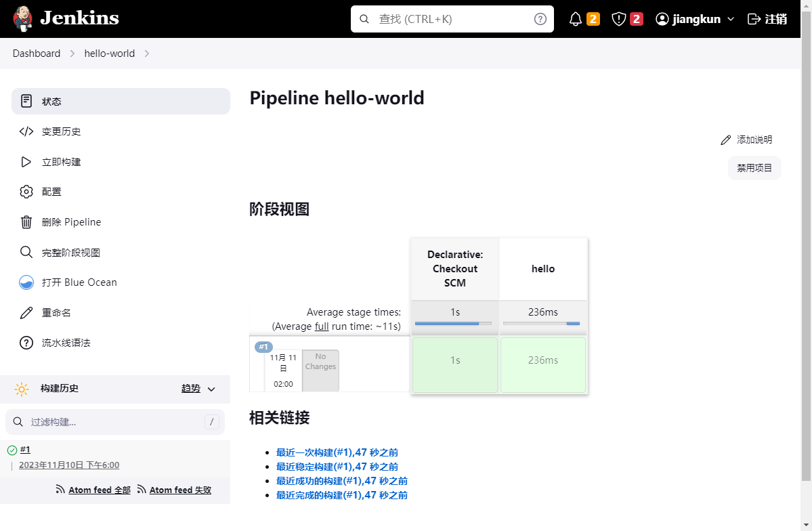Focus the 过滤构建 filter field

[115, 422]
